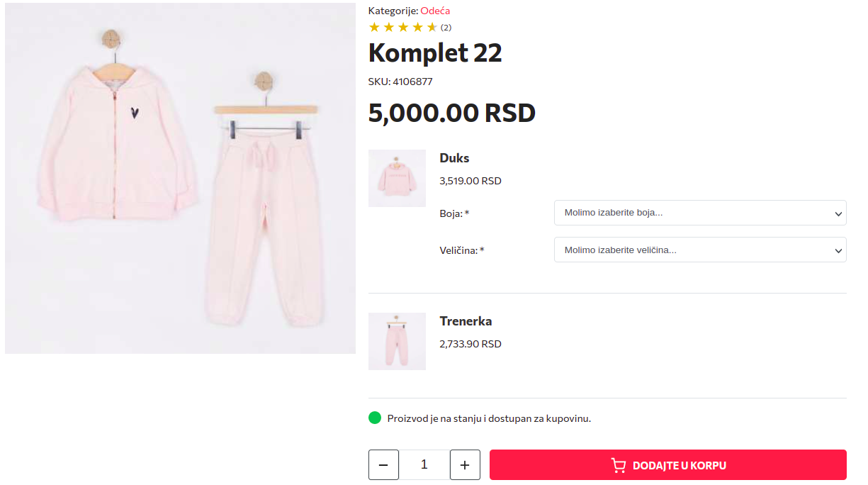Open the Trenerka product thumbnail

click(x=397, y=341)
